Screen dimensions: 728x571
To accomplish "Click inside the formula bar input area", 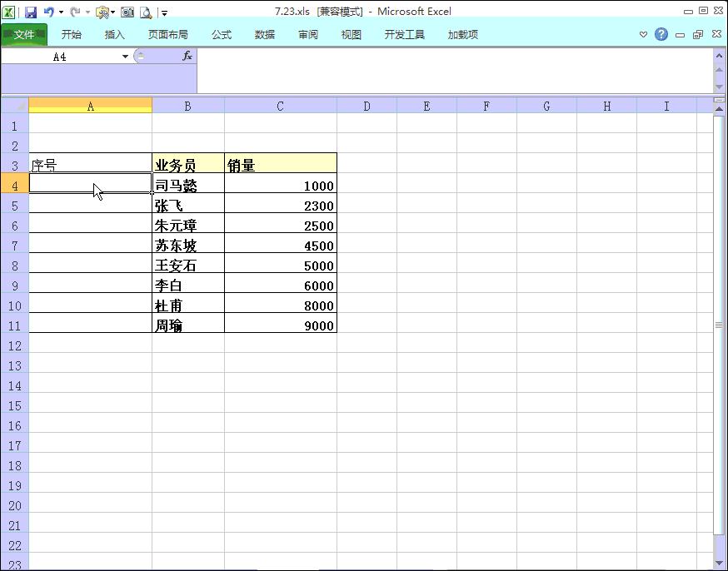I will 455,71.
